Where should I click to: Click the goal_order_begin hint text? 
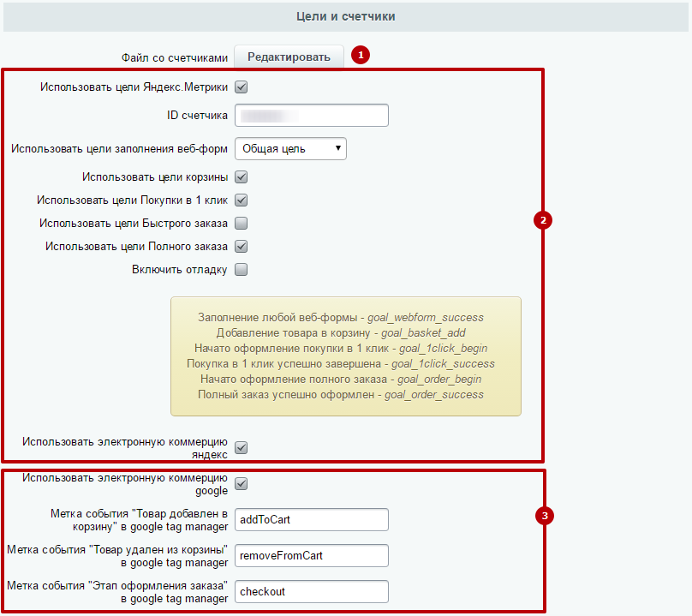(x=439, y=380)
